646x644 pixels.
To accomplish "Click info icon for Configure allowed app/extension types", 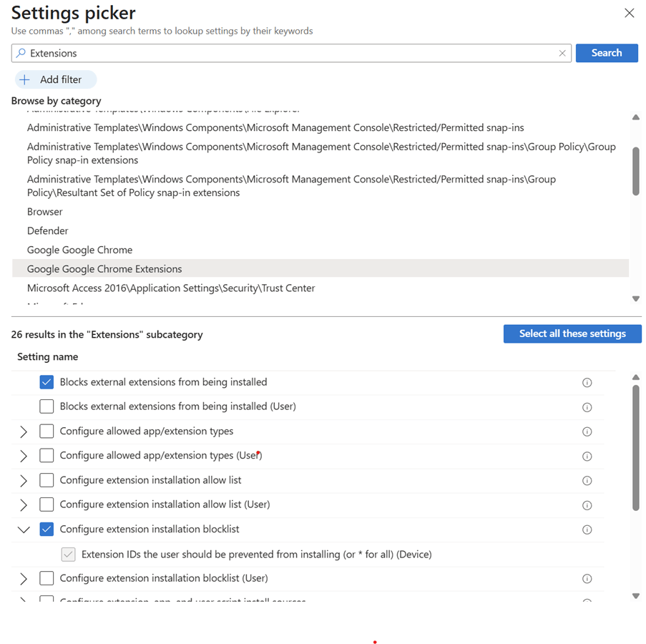I will coord(587,431).
